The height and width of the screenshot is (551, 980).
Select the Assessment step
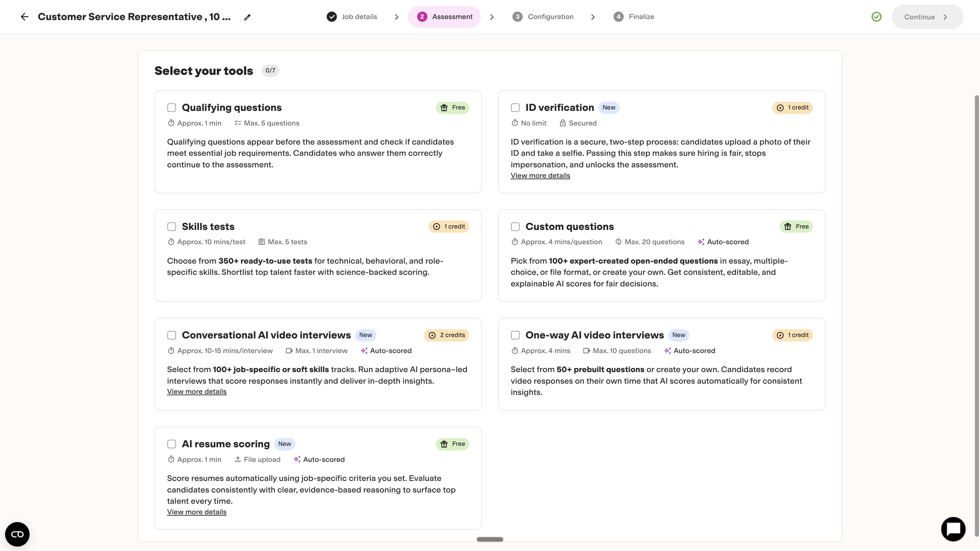[444, 17]
